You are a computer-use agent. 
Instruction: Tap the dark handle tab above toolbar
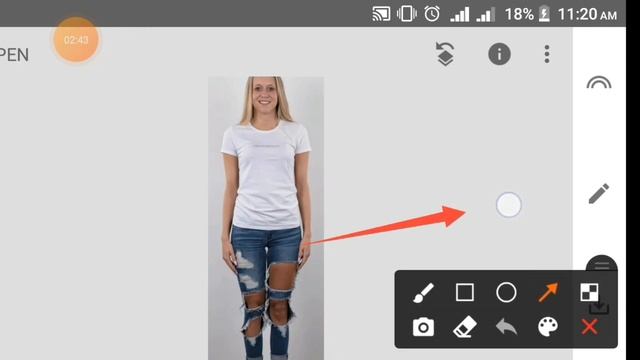pyautogui.click(x=602, y=263)
